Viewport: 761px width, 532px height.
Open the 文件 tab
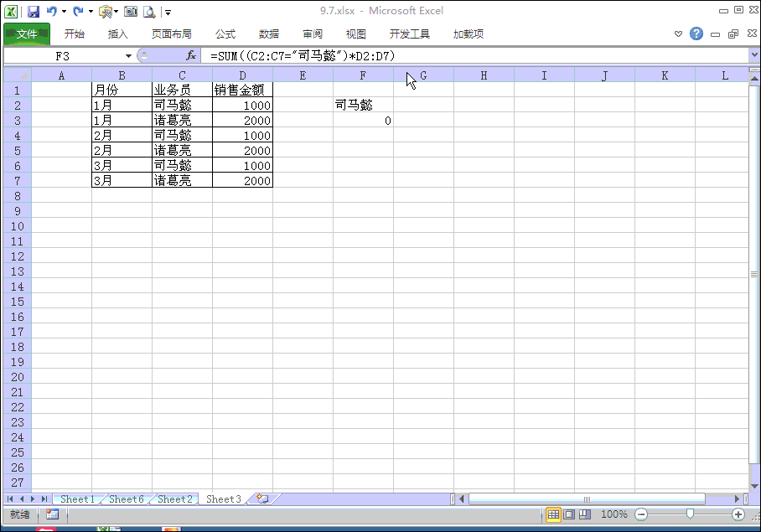coord(27,34)
